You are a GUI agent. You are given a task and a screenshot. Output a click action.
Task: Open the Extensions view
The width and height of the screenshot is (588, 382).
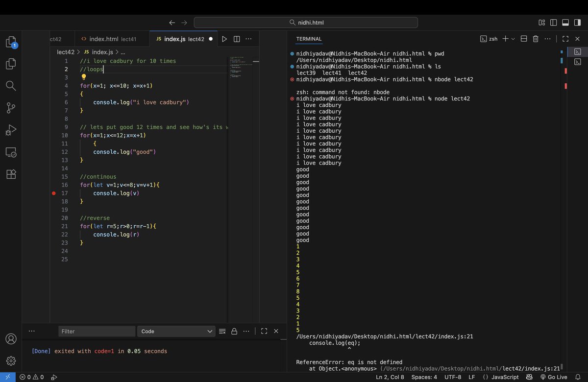tap(11, 174)
